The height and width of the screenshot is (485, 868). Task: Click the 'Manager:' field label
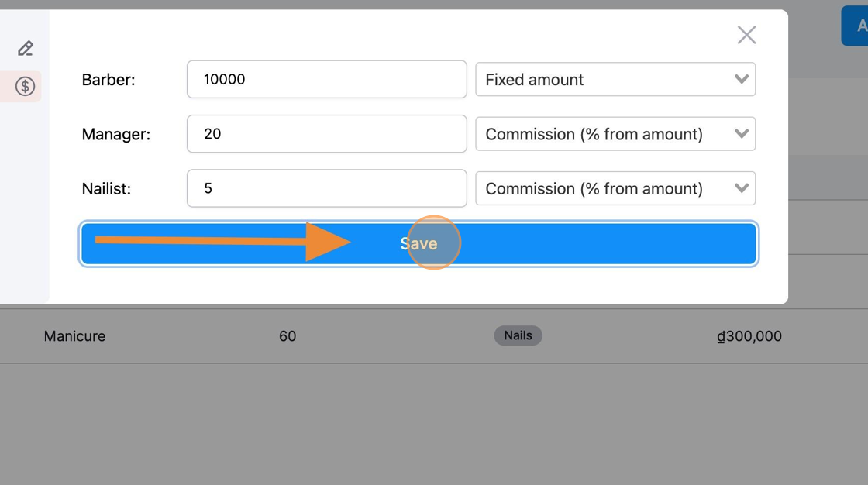[x=116, y=134]
